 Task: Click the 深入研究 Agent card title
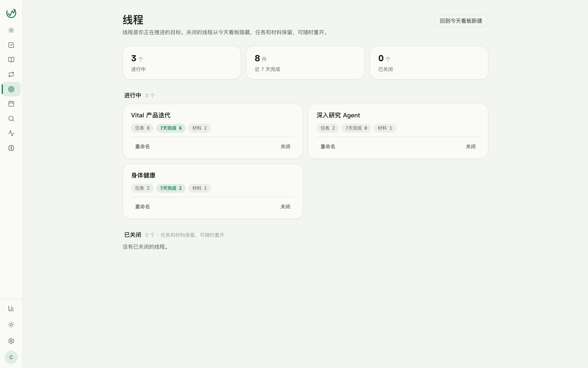pyautogui.click(x=338, y=115)
